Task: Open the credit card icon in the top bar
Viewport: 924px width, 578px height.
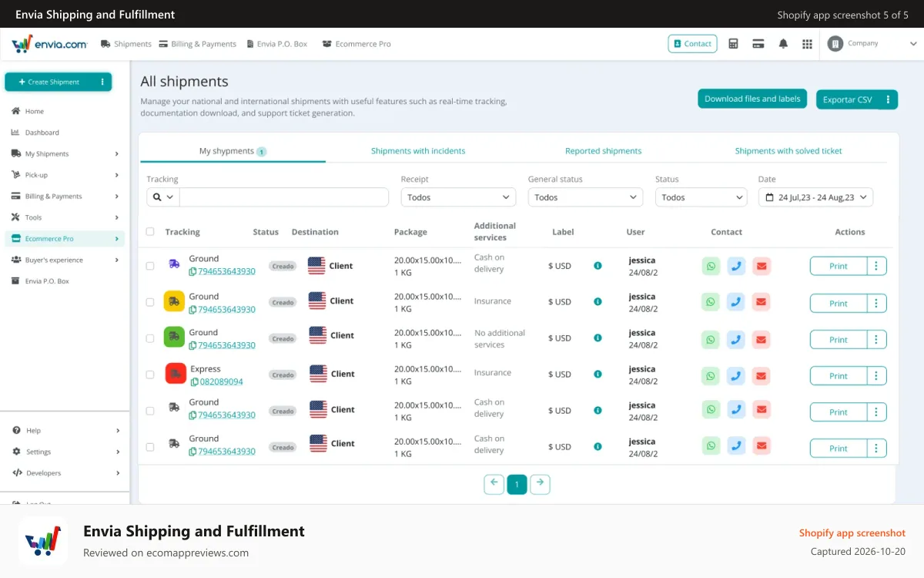Action: coord(758,44)
